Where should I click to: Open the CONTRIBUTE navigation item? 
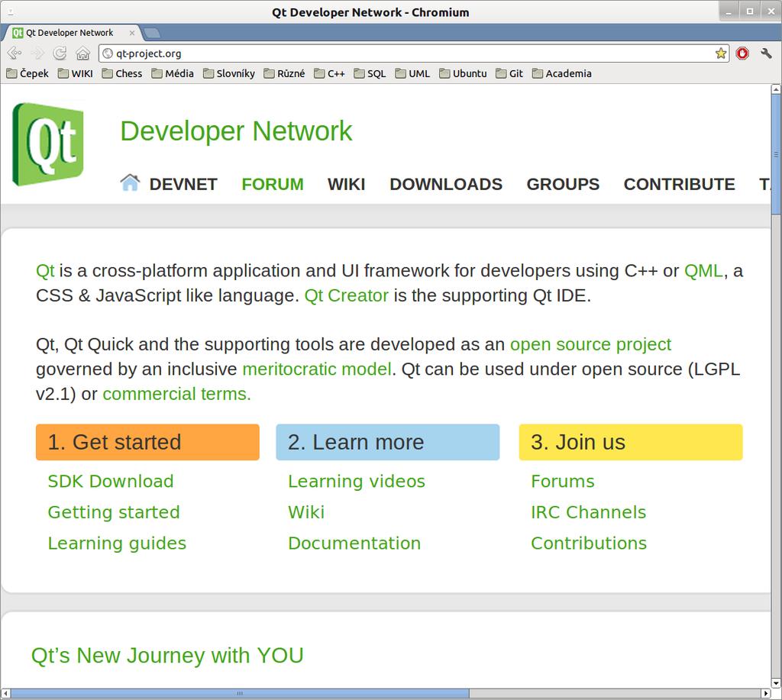tap(679, 184)
